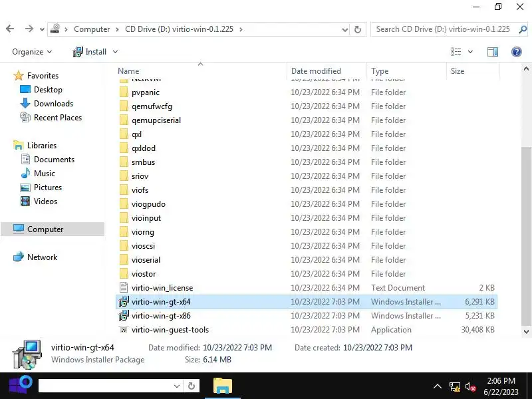Sort by the Name column header
Image resolution: width=532 pixels, height=399 pixels.
point(128,71)
